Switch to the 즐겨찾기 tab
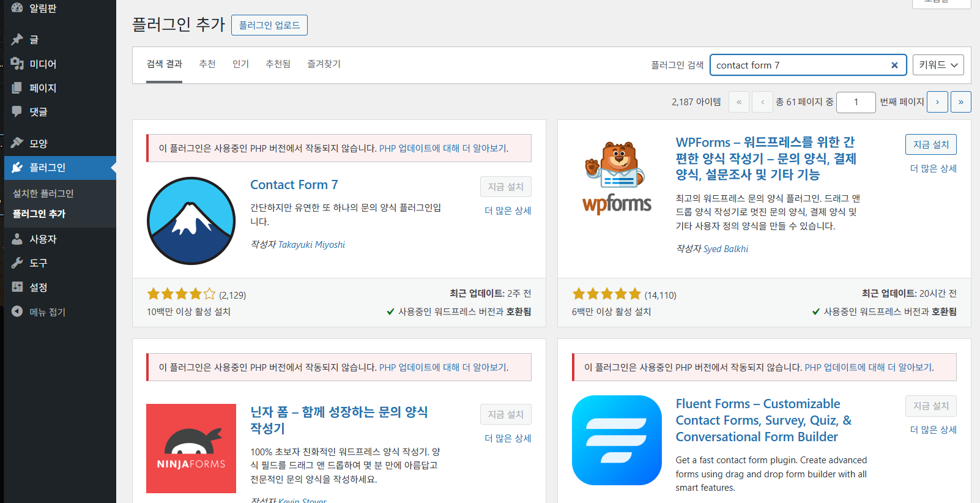980x503 pixels. (324, 64)
